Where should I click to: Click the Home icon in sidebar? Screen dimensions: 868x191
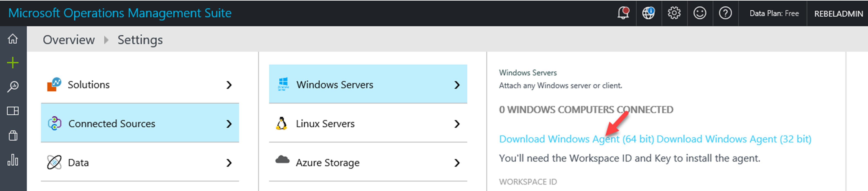click(13, 39)
